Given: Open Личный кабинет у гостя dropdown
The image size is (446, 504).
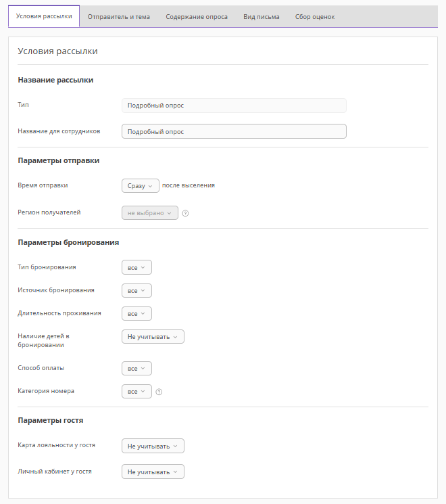Looking at the screenshot, I should click(x=153, y=472).
